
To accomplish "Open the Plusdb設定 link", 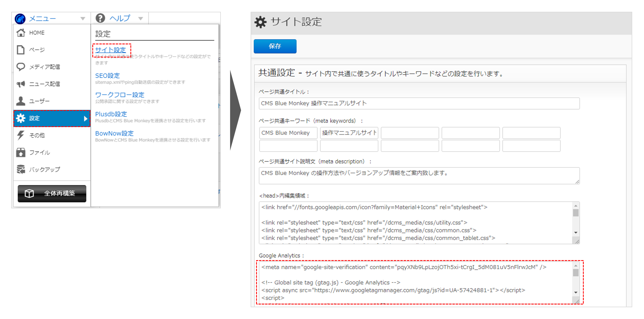I will (111, 114).
